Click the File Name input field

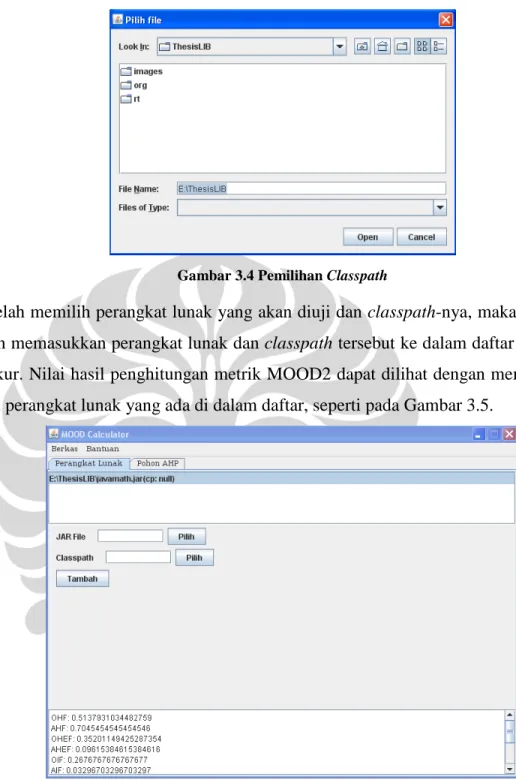pos(311,189)
